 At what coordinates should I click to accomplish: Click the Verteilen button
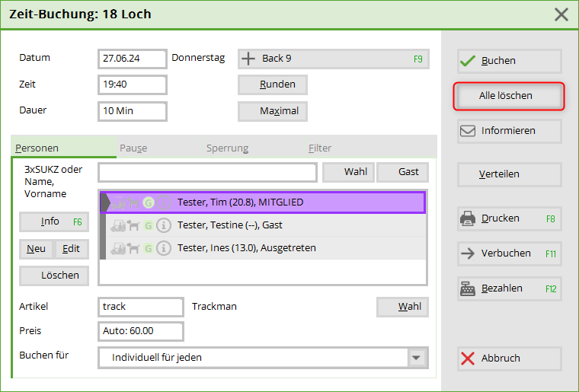pos(509,174)
